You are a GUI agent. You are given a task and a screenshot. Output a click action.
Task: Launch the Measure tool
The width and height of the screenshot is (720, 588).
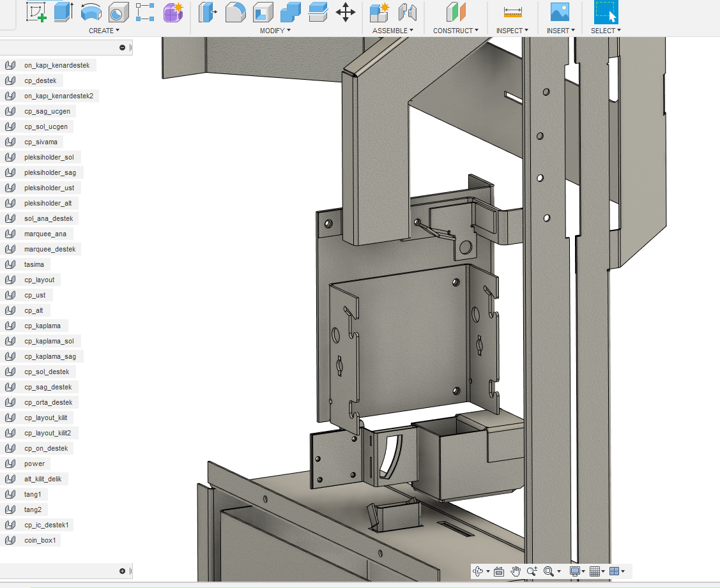[512, 12]
